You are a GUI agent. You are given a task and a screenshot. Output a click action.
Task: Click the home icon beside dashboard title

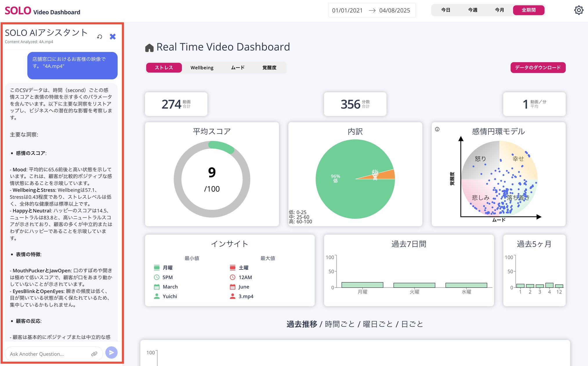[149, 48]
